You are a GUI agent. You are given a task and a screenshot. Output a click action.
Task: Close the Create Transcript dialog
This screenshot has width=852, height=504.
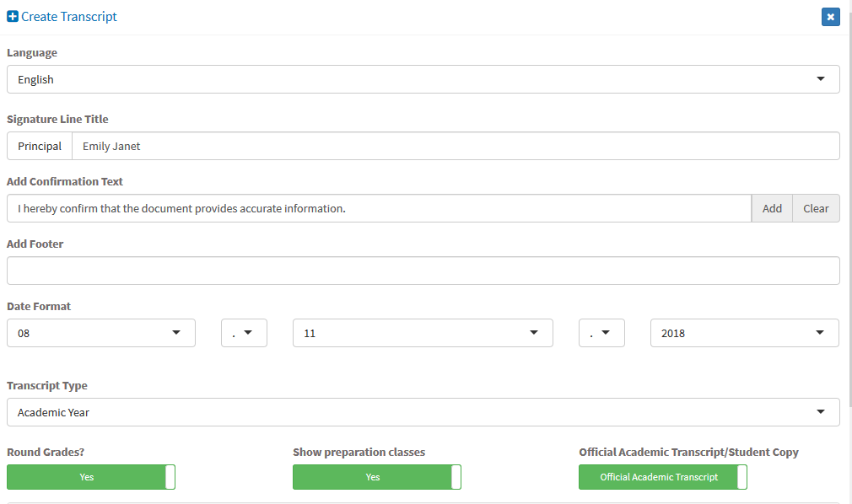(830, 17)
